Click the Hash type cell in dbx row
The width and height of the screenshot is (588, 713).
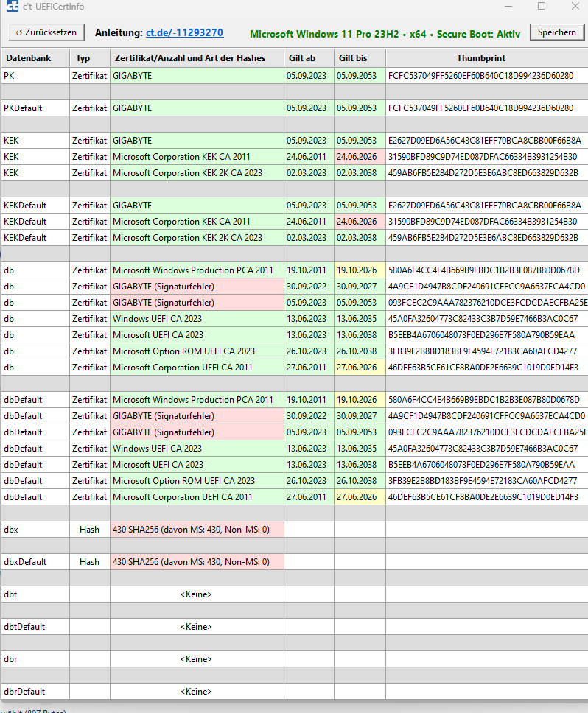90,530
